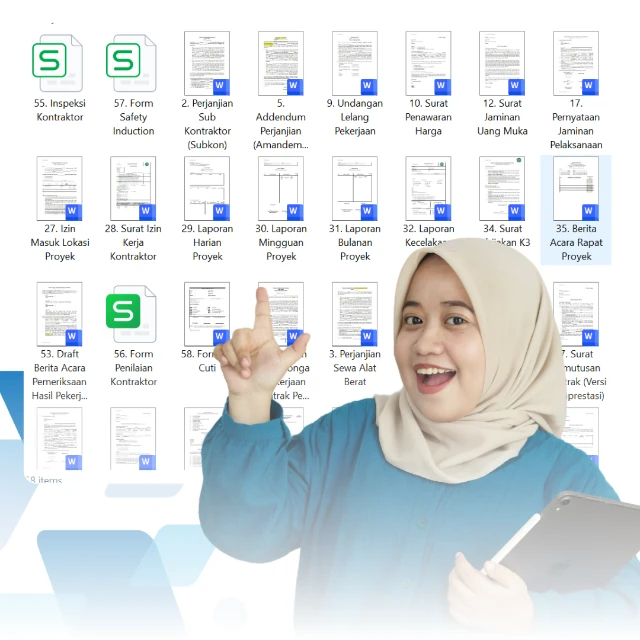This screenshot has width=640, height=640.
Task: Select the bottom-row document below 56. Form Penilaian
Action: click(x=133, y=438)
